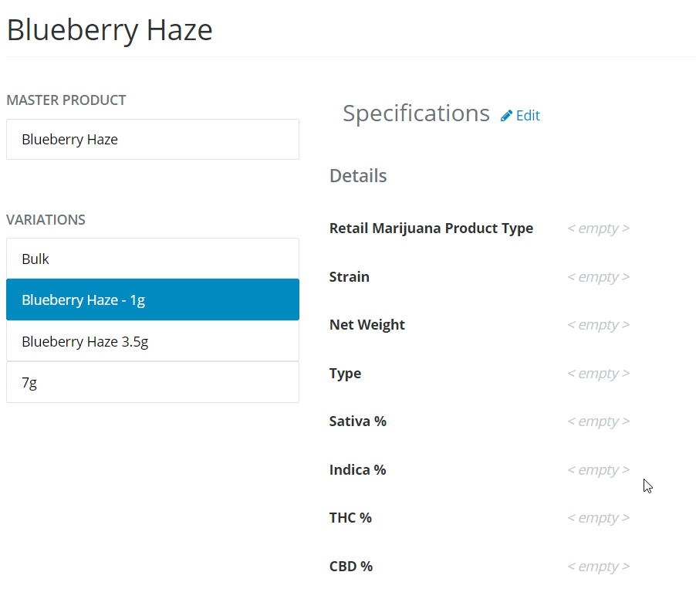This screenshot has height=616, width=696.
Task: Click the pencil Edit icon beside Specifications
Action: tap(507, 114)
